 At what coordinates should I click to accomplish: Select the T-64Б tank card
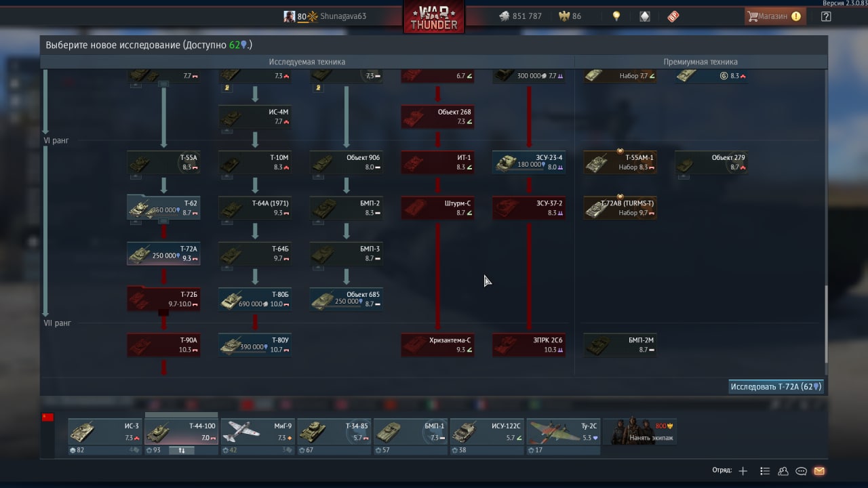[x=255, y=253]
